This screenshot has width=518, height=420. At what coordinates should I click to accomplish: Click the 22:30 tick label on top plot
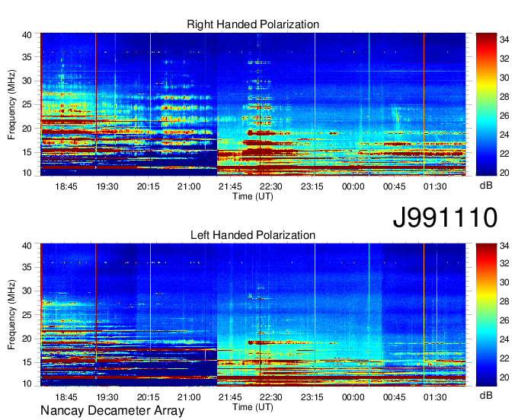pyautogui.click(x=271, y=186)
